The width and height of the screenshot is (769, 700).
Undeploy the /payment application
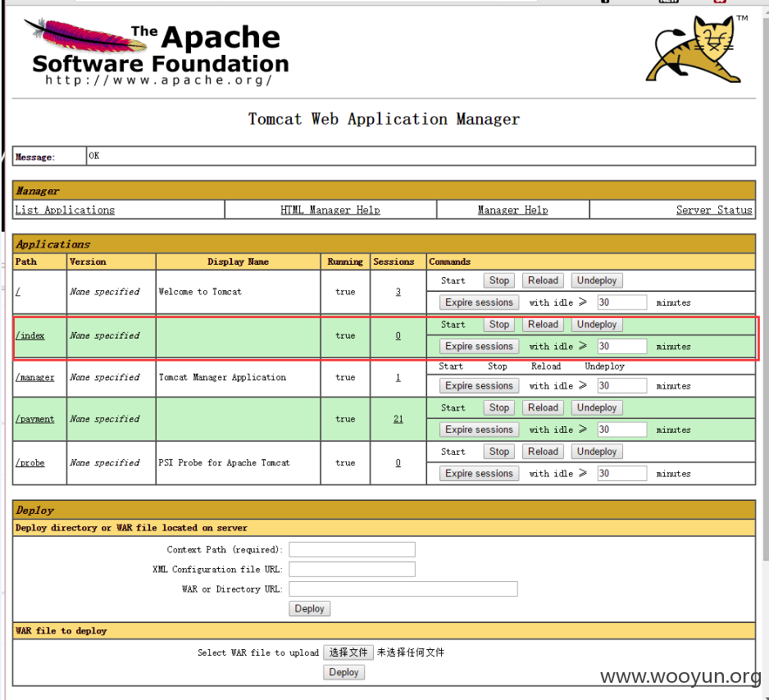pos(597,408)
